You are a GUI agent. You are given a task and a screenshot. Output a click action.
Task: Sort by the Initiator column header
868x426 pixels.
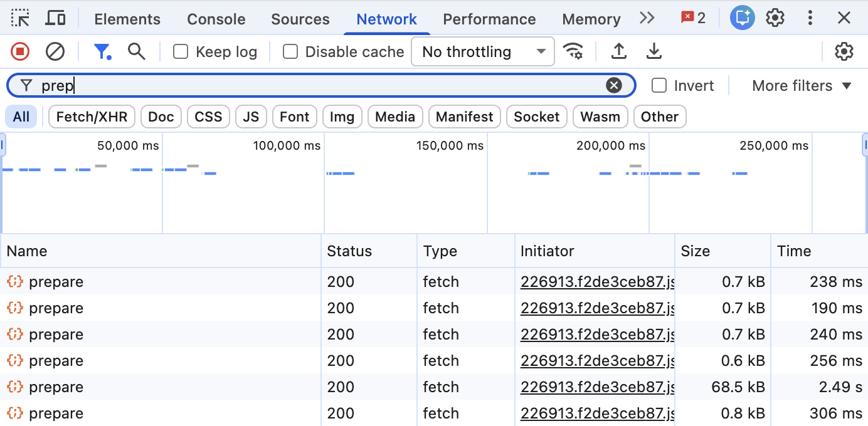click(x=595, y=251)
